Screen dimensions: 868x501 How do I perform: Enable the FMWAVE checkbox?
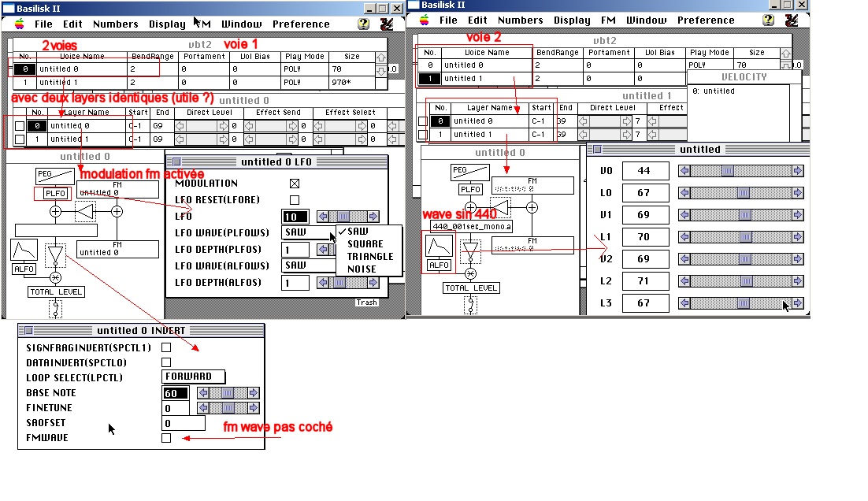coord(166,438)
